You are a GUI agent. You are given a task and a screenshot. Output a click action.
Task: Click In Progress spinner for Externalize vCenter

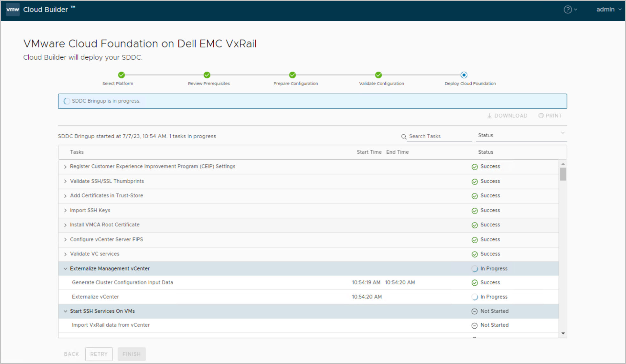(x=474, y=297)
